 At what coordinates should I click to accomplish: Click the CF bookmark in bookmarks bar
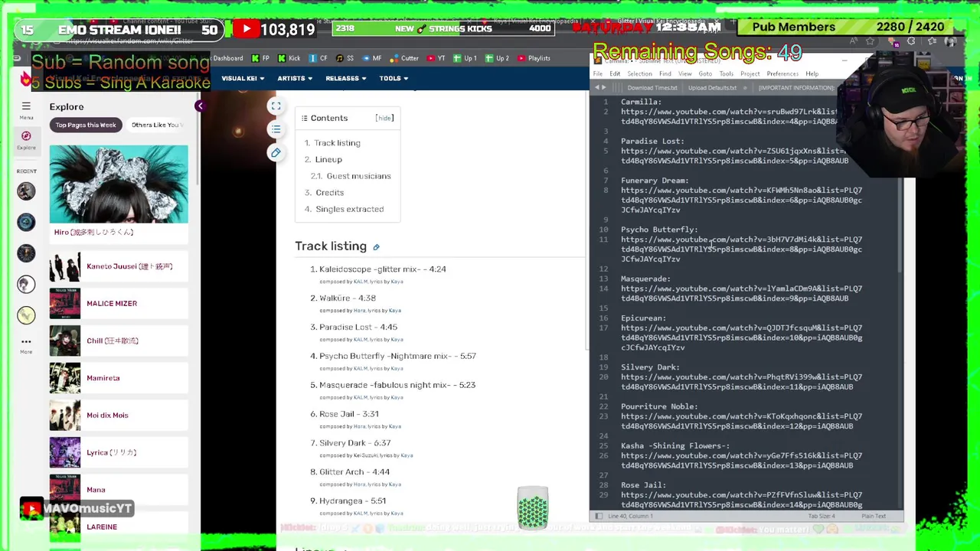click(318, 58)
